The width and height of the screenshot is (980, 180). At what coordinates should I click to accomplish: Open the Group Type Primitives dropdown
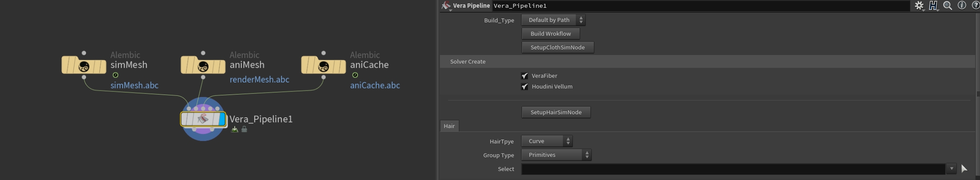tap(556, 155)
